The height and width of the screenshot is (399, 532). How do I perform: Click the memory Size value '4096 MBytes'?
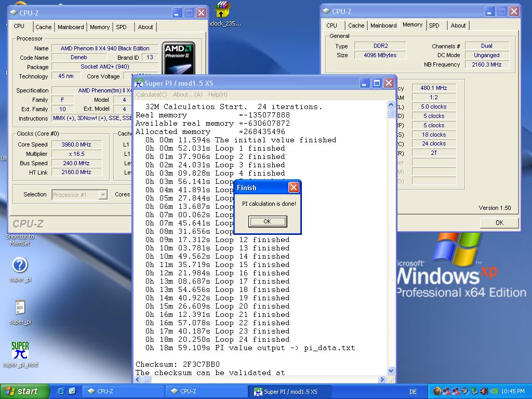point(380,55)
